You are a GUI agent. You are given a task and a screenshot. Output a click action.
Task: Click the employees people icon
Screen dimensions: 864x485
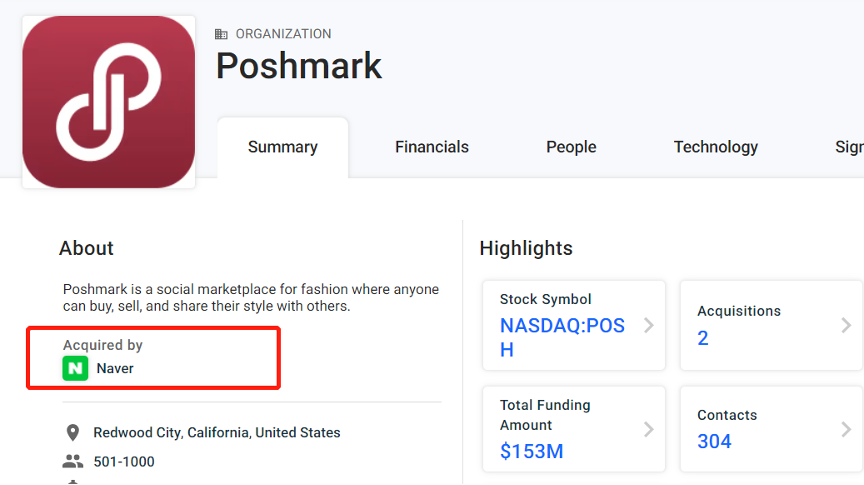pyautogui.click(x=73, y=461)
